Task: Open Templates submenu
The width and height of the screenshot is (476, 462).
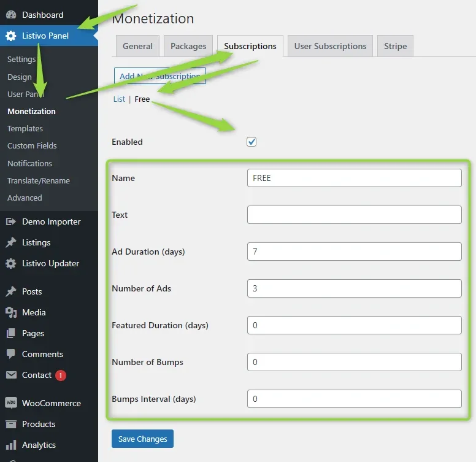Action: [x=25, y=128]
